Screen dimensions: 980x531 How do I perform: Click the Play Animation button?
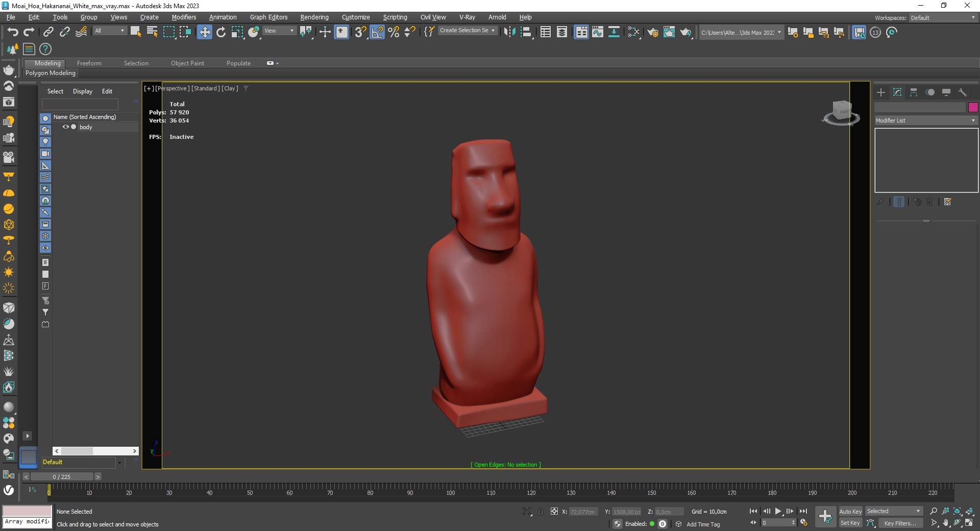click(778, 511)
